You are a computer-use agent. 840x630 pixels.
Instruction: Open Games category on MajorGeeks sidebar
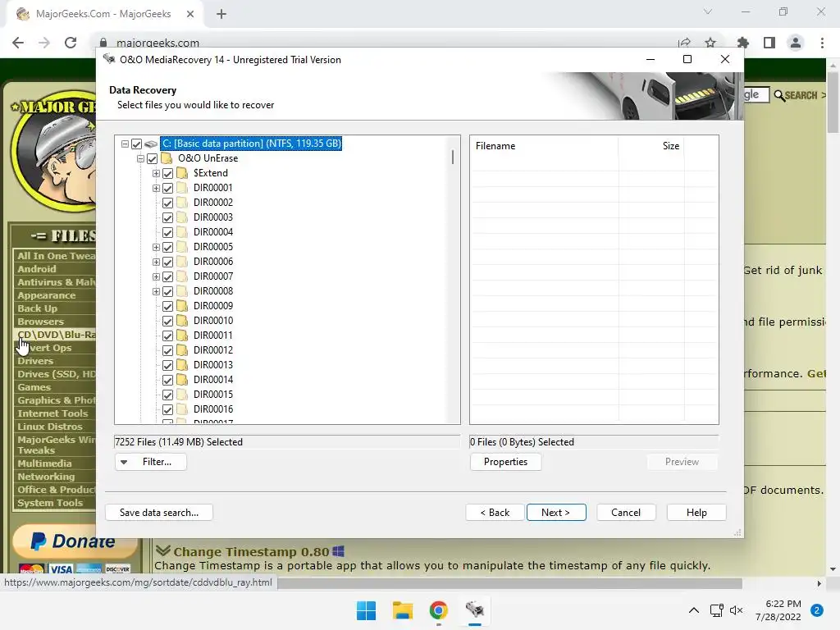(x=34, y=387)
